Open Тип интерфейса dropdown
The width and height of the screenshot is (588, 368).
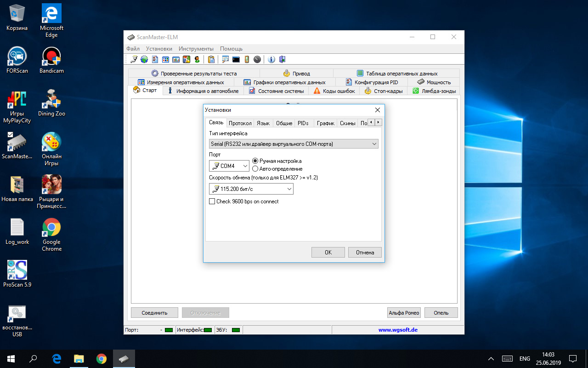click(294, 144)
